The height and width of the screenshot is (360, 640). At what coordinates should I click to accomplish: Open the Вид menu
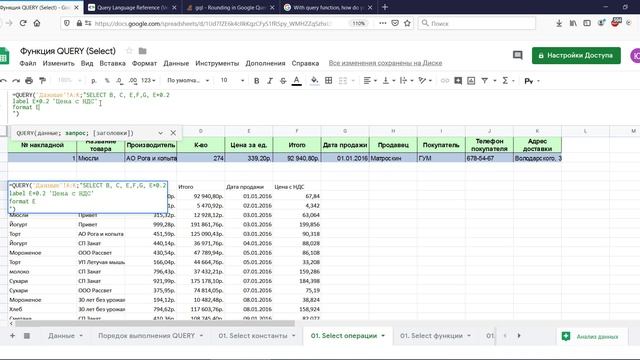[x=87, y=63]
